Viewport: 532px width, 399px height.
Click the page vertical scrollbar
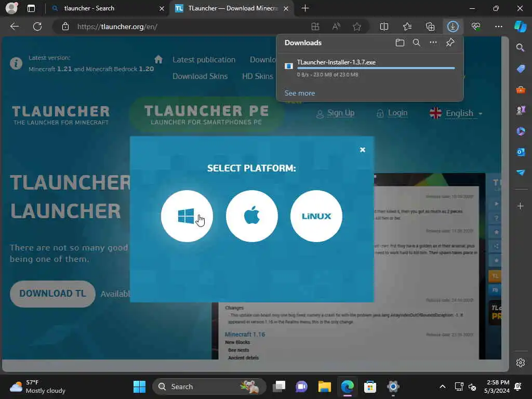coord(505,197)
